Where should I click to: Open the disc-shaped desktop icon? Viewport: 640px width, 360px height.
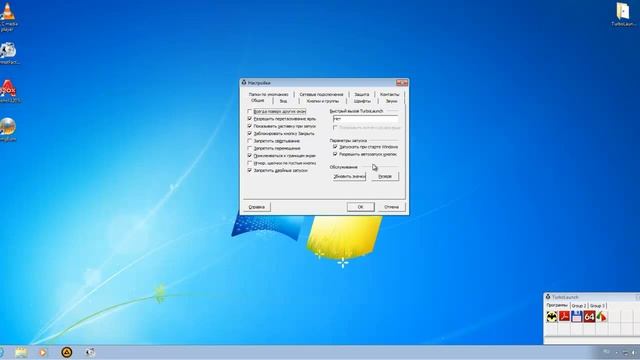8,129
